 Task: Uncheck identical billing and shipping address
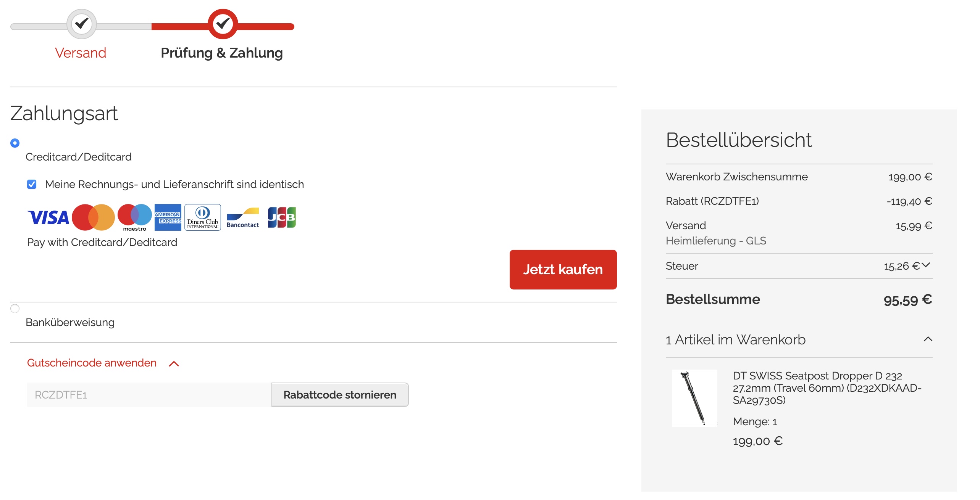pos(32,185)
